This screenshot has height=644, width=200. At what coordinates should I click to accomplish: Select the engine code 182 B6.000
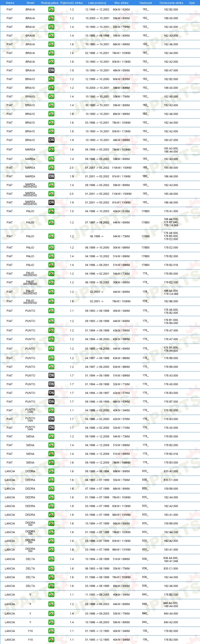tap(171, 301)
